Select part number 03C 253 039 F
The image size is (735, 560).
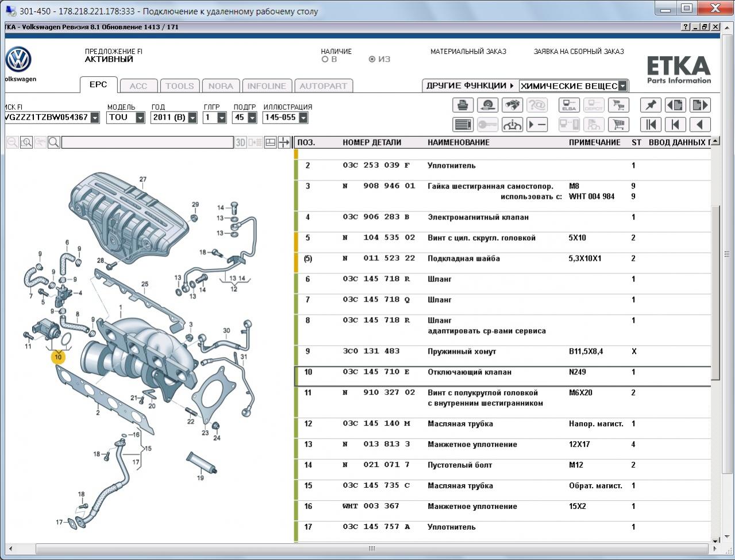pyautogui.click(x=376, y=165)
